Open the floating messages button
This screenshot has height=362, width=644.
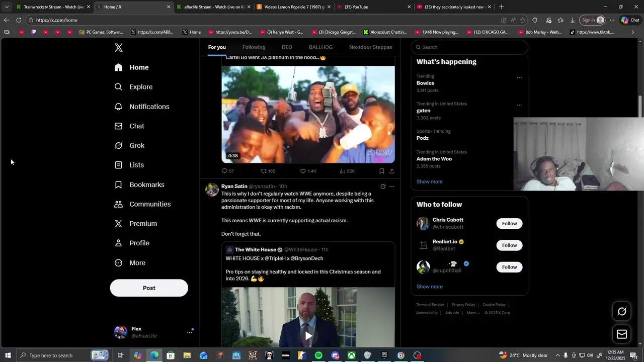[x=622, y=334]
